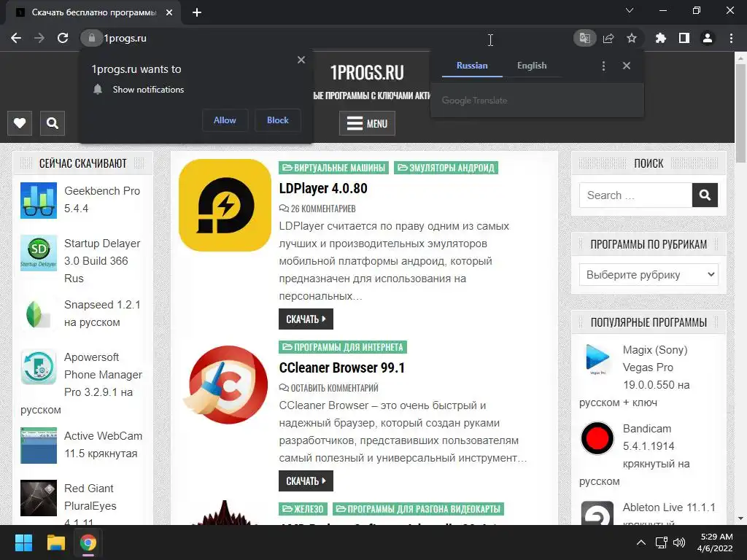747x560 pixels.
Task: Click the Magix Vegas Pro icon
Action: tap(597, 359)
